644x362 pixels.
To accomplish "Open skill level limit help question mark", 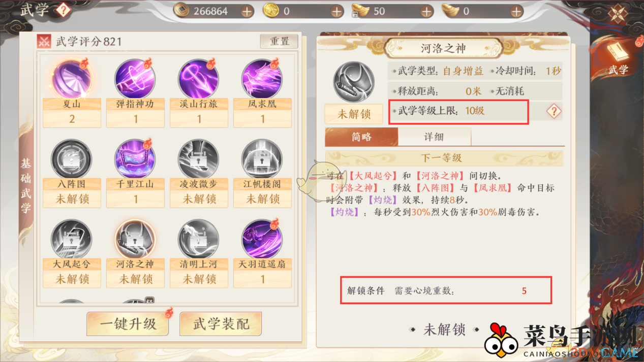I will pos(554,111).
